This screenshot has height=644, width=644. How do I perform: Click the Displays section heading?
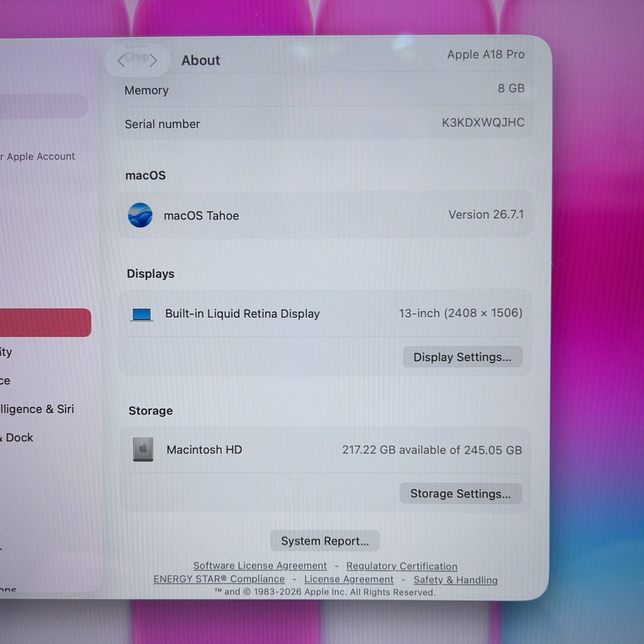click(151, 274)
